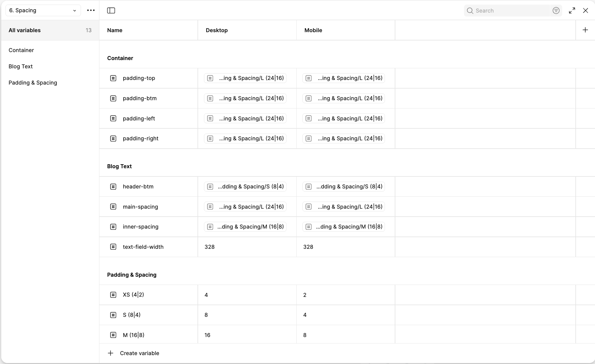Click the Desktop alias chip on padding-btm

pos(245,98)
